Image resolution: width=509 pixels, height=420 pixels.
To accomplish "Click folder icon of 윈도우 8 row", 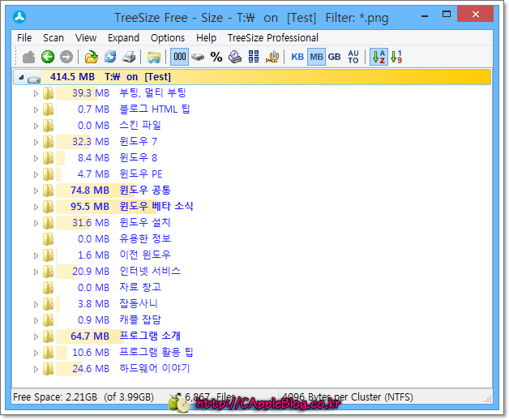I will click(48, 158).
